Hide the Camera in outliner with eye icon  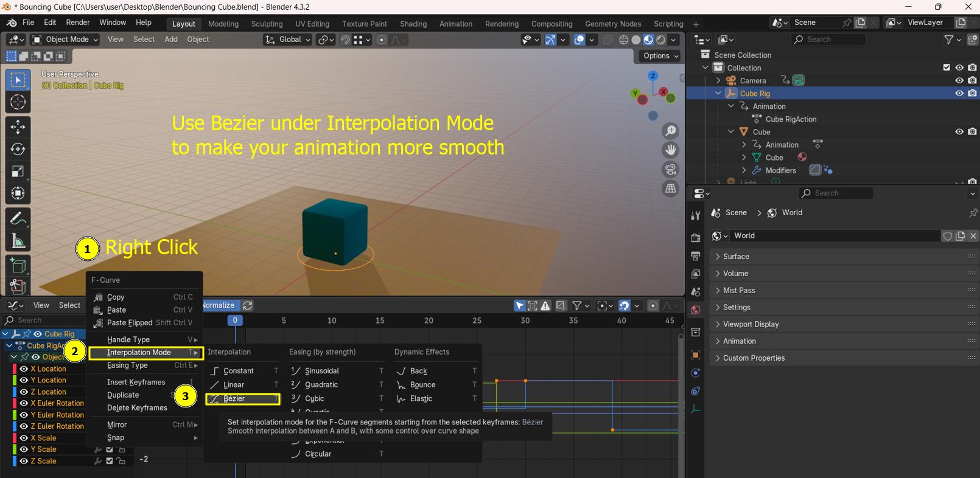point(959,80)
